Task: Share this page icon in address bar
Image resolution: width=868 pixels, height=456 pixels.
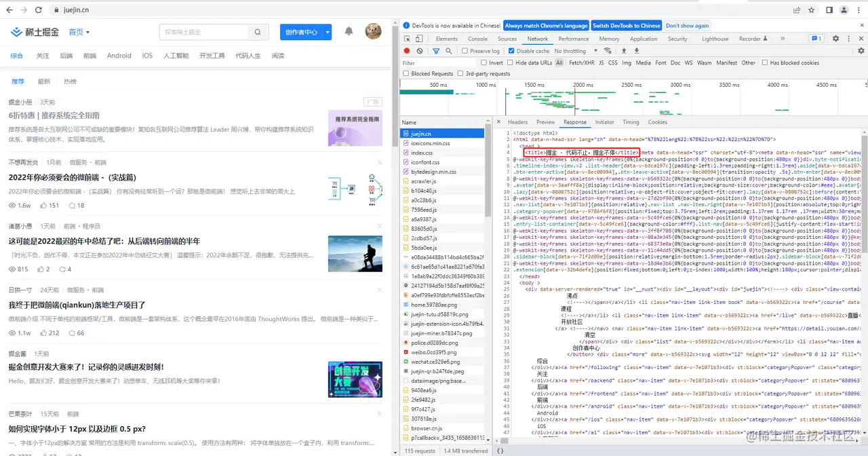Action: coord(797,10)
